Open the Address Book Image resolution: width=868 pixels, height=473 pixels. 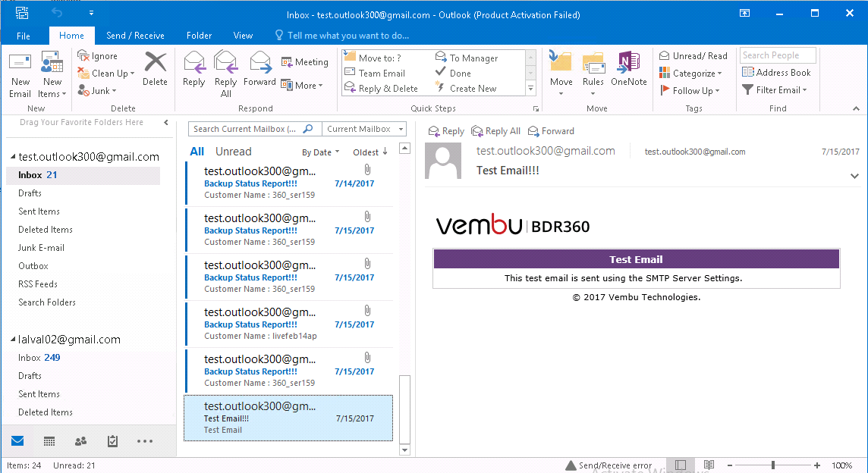[x=776, y=73]
